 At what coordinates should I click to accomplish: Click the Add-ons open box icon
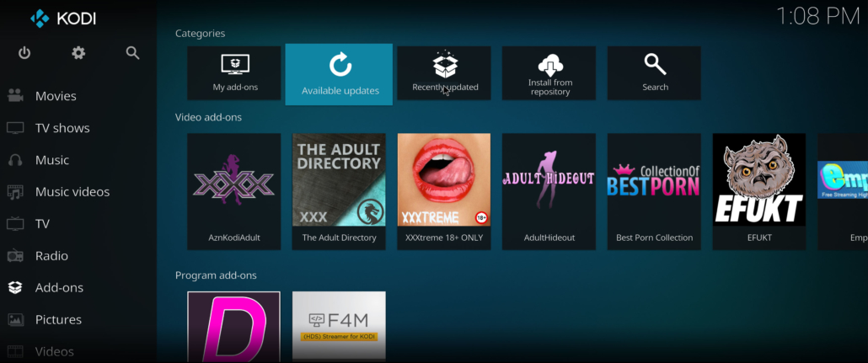(15, 288)
